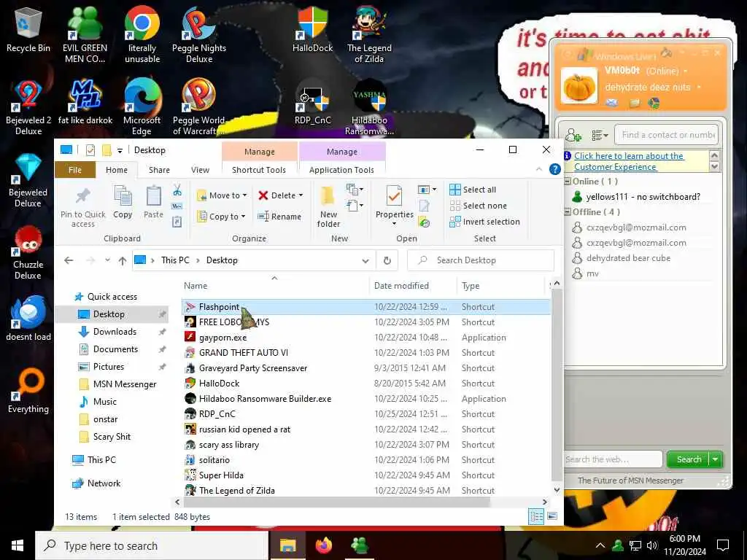The width and height of the screenshot is (747, 560).
Task: Create a New folder from the ribbon
Action: click(328, 206)
